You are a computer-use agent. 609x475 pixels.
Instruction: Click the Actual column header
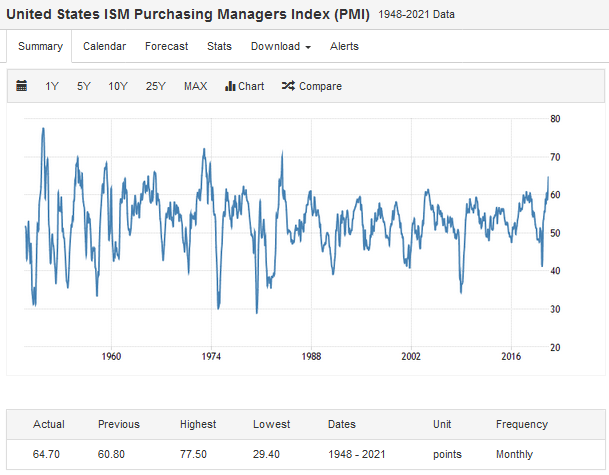(49, 424)
